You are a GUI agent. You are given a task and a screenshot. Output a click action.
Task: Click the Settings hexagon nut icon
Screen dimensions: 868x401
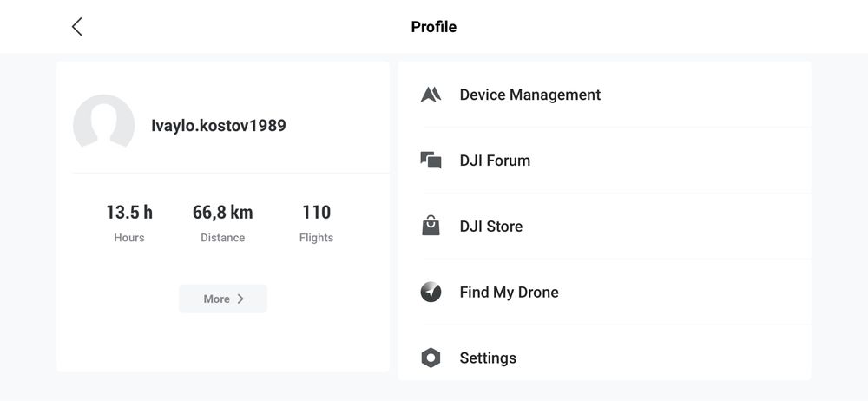pyautogui.click(x=431, y=358)
